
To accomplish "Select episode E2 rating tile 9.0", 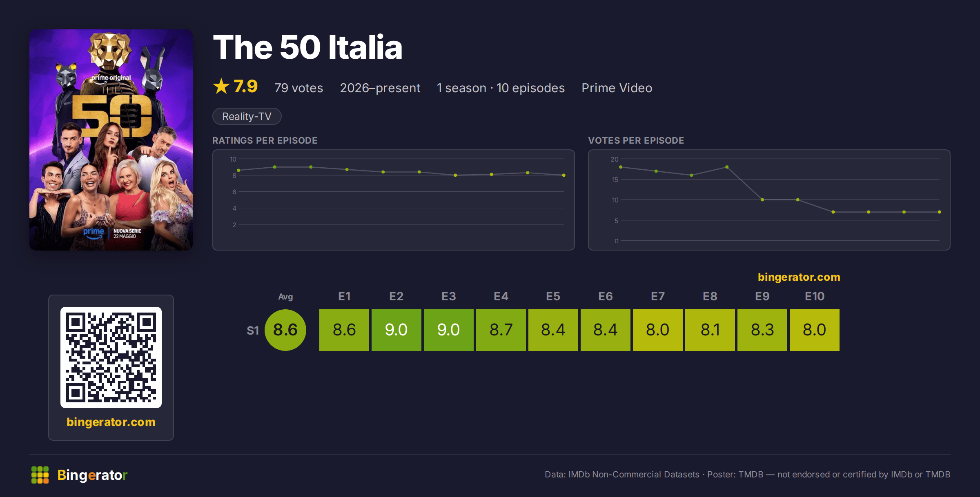I will pyautogui.click(x=396, y=330).
